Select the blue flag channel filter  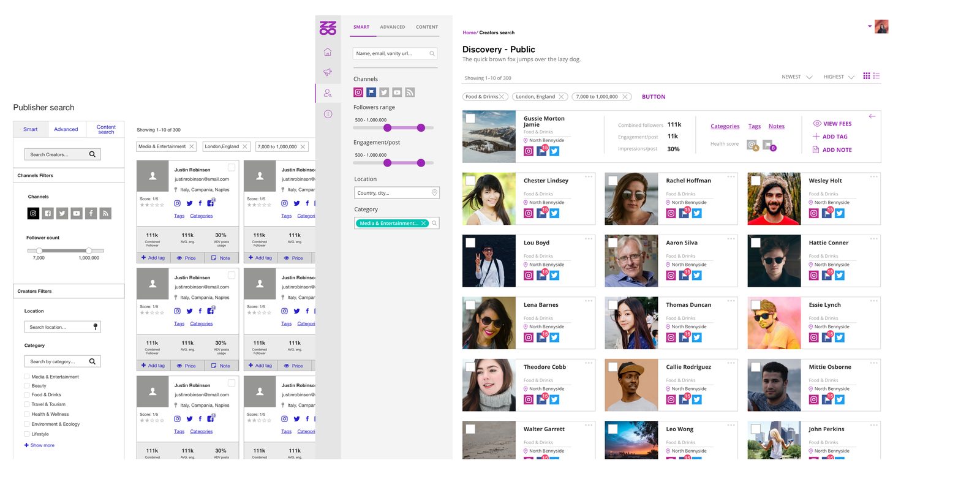[x=371, y=92]
